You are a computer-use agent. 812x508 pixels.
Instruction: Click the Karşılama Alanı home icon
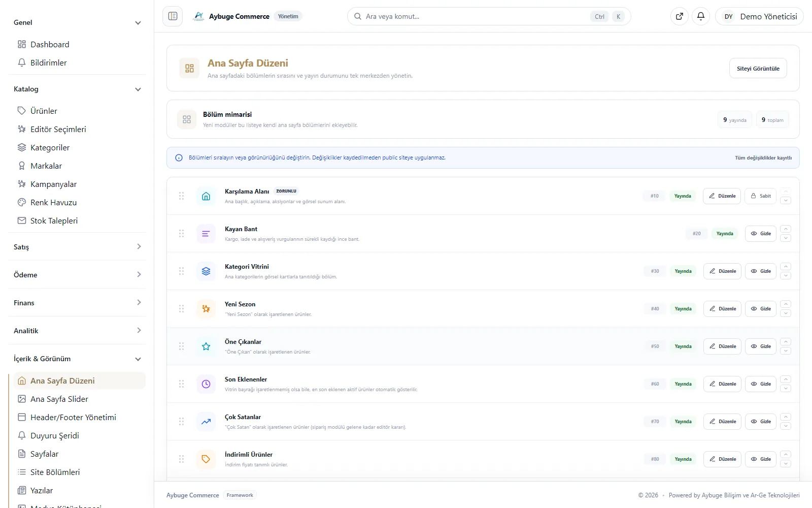point(206,196)
